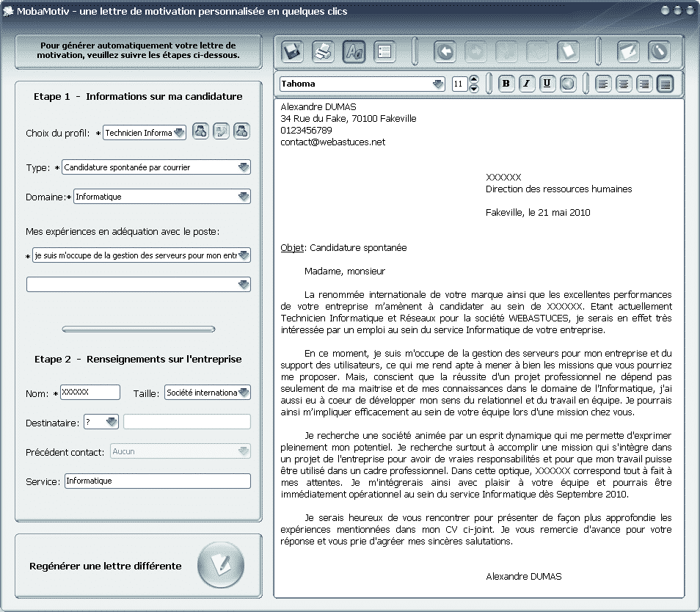The image size is (700, 612).
Task: Click the "Objet: Candidature spontanée" line
Action: coord(343,248)
